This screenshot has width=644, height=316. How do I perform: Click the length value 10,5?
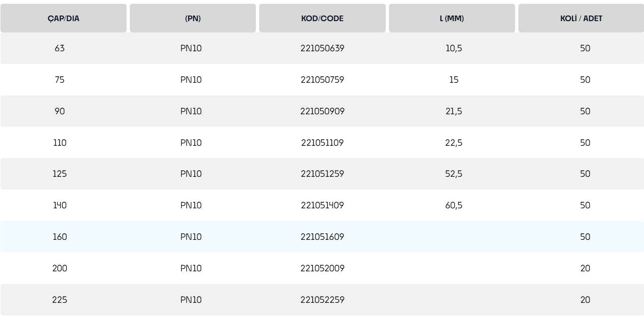click(453, 48)
